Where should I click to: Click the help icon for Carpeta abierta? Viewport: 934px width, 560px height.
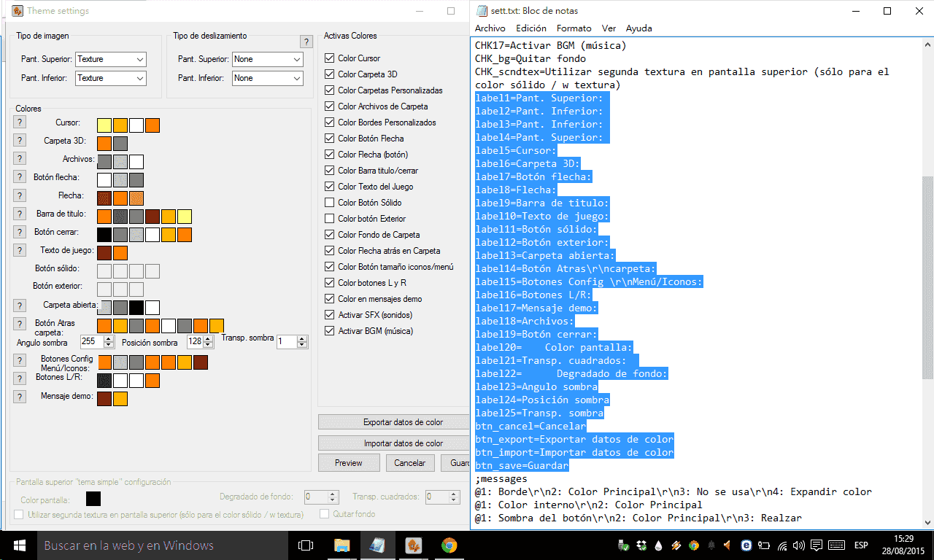point(20,305)
